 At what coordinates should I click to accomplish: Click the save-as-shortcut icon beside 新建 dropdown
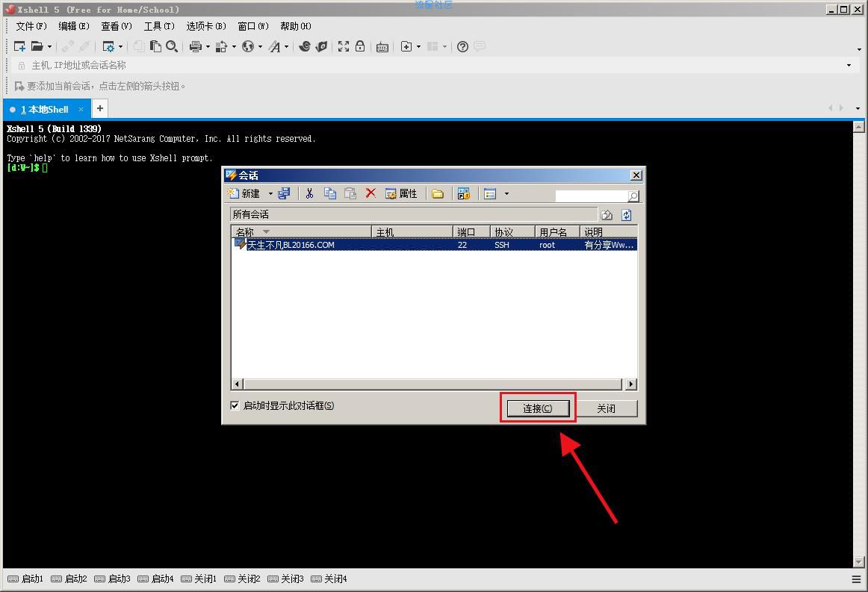pos(284,193)
